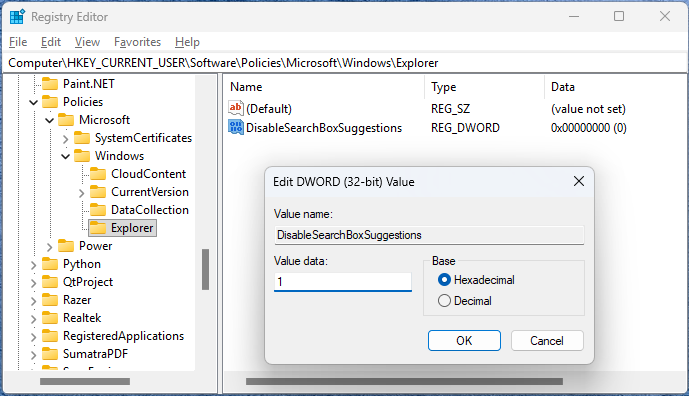Screen dimensions: 689x396
Task: Select the DisableSearchBoxSuggestions value name
Action: pos(324,128)
